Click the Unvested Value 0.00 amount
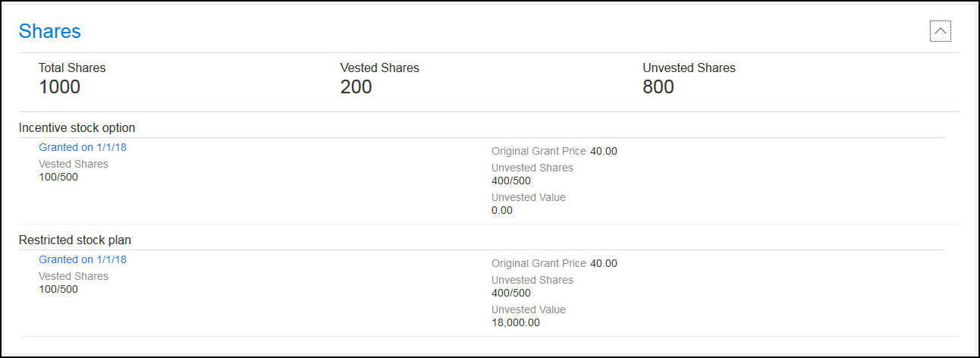The image size is (980, 358). click(x=501, y=210)
